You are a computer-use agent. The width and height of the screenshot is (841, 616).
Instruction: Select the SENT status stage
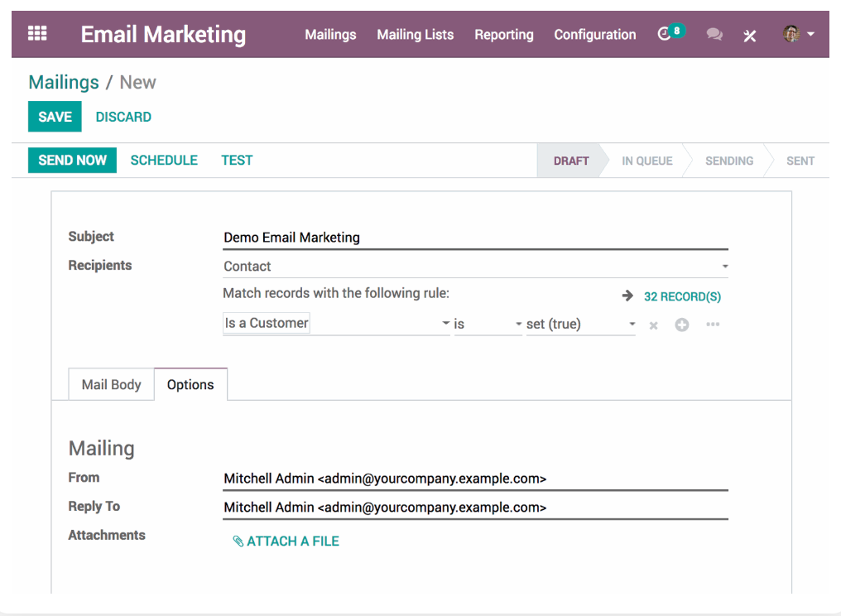coord(800,161)
